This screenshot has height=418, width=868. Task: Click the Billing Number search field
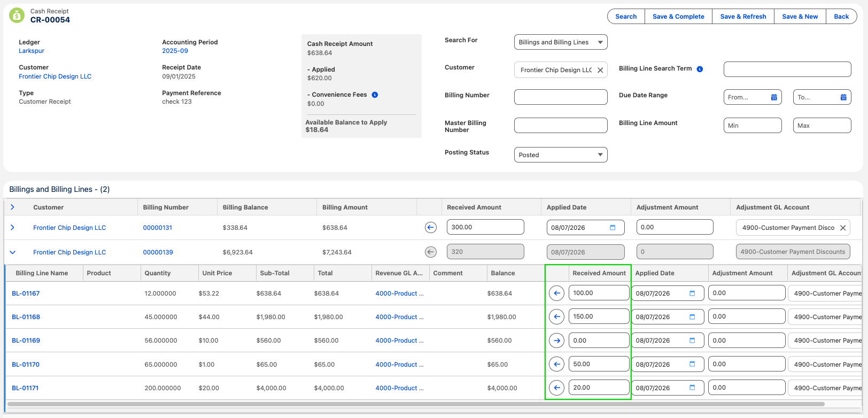coord(561,97)
